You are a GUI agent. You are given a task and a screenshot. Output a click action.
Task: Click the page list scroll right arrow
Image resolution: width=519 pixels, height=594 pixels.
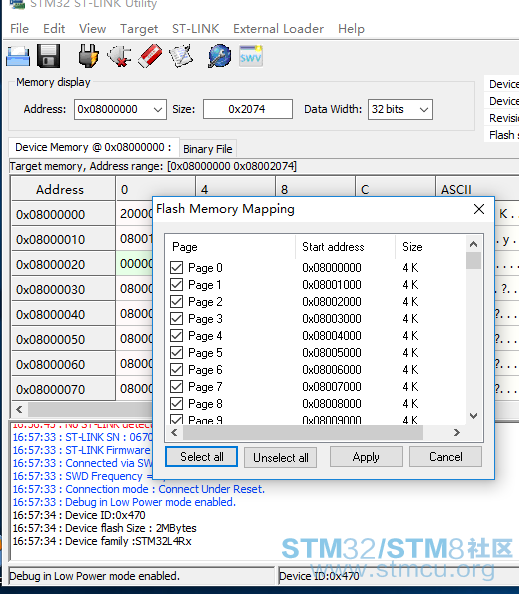click(x=457, y=432)
